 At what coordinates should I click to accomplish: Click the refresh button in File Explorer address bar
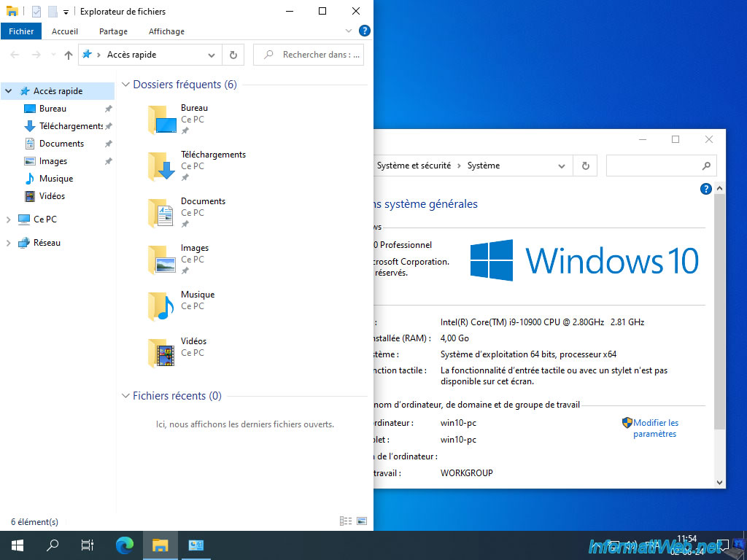(233, 55)
